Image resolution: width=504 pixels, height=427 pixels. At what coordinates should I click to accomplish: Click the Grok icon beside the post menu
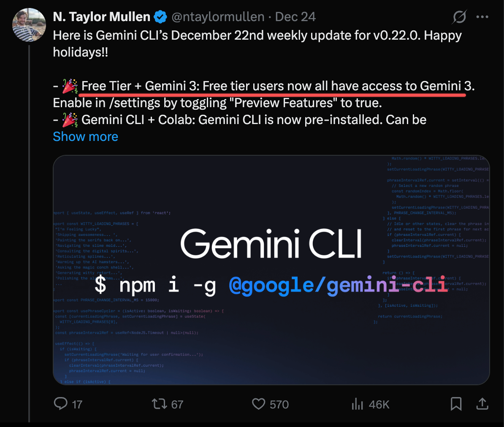(x=459, y=17)
